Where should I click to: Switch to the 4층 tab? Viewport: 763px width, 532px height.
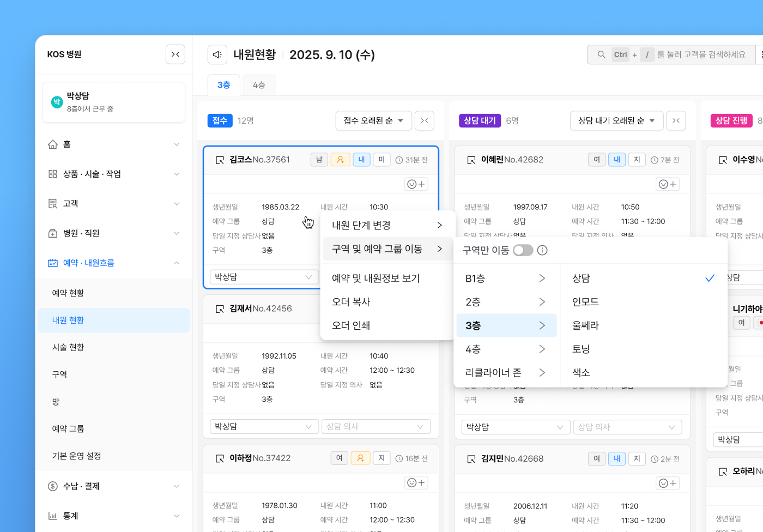click(259, 85)
